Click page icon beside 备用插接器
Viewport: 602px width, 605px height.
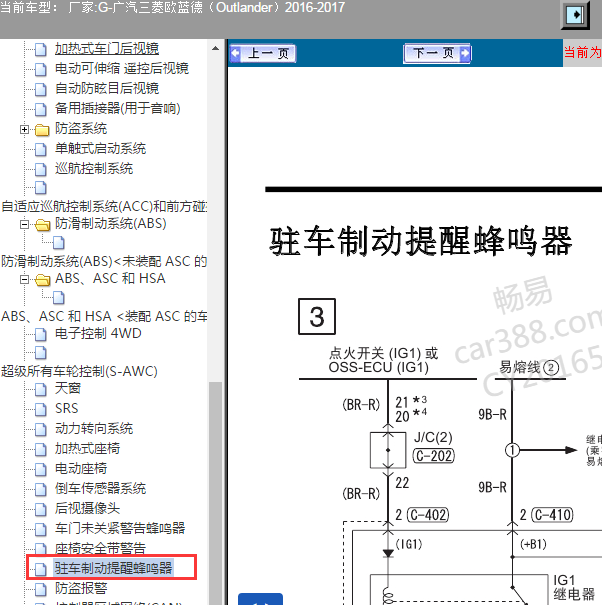click(41, 110)
